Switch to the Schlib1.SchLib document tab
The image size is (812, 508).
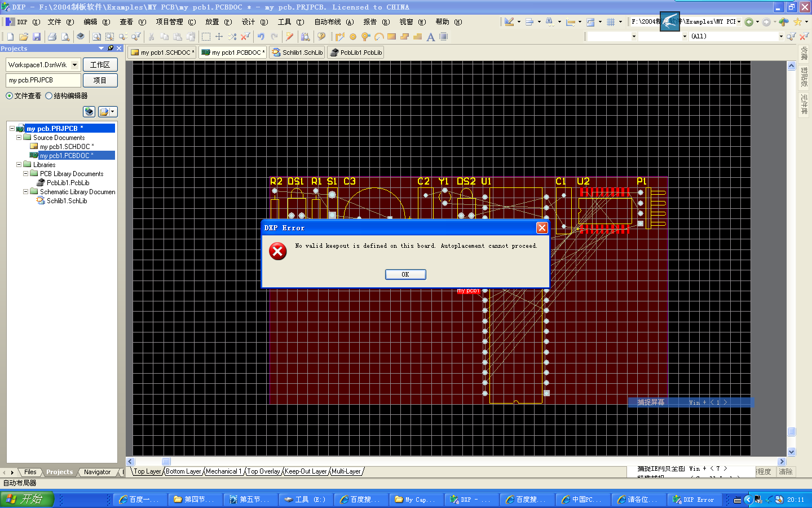click(x=297, y=52)
